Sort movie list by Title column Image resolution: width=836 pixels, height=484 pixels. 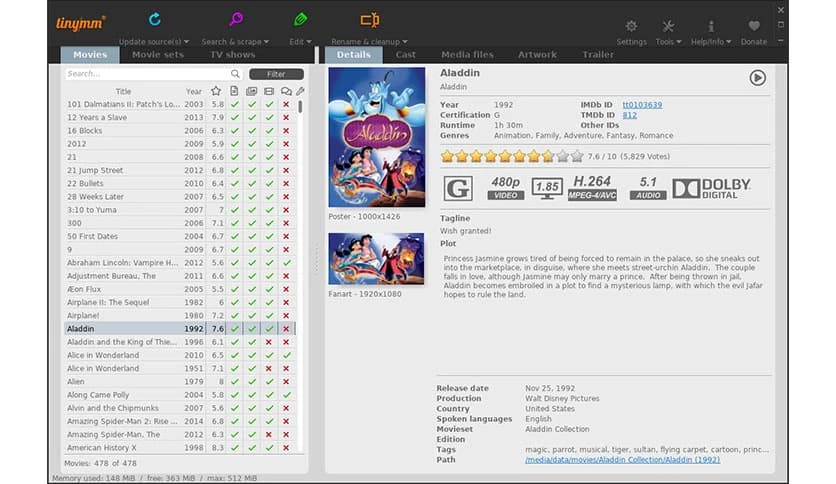tap(123, 91)
